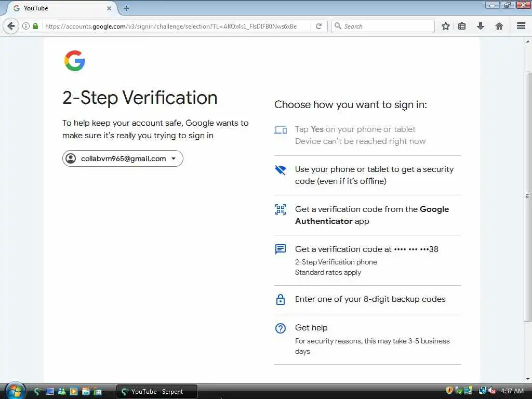Open the hamburger menu
The width and height of the screenshot is (532, 399).
coord(521,26)
